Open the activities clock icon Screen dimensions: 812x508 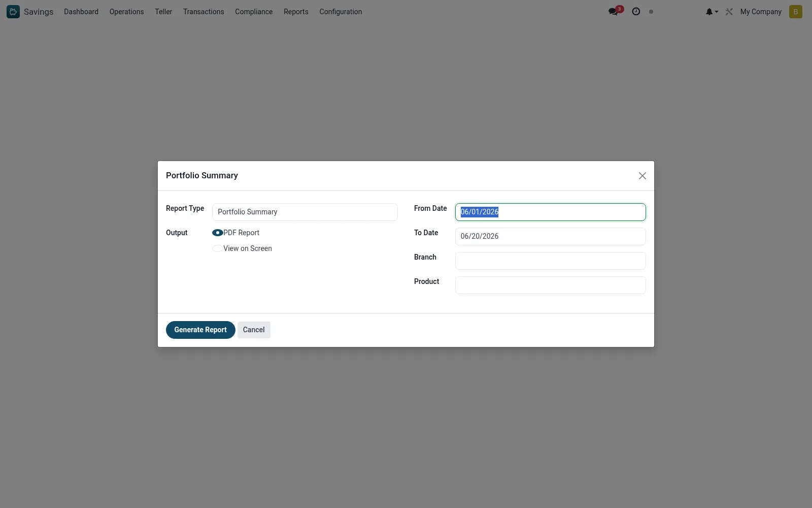point(636,12)
